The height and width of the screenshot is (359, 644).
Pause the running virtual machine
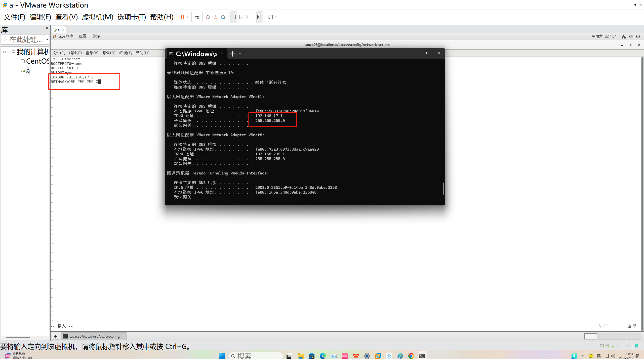coord(182,17)
